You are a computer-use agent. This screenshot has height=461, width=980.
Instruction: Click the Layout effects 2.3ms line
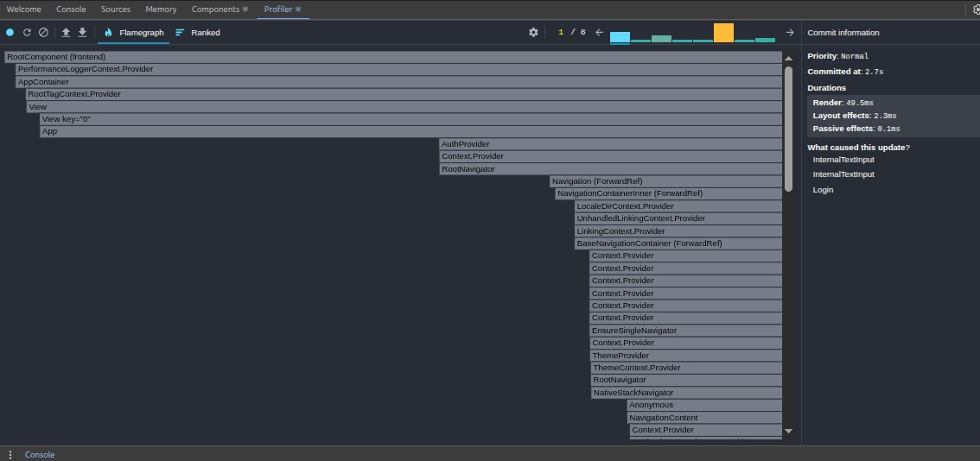[855, 116]
